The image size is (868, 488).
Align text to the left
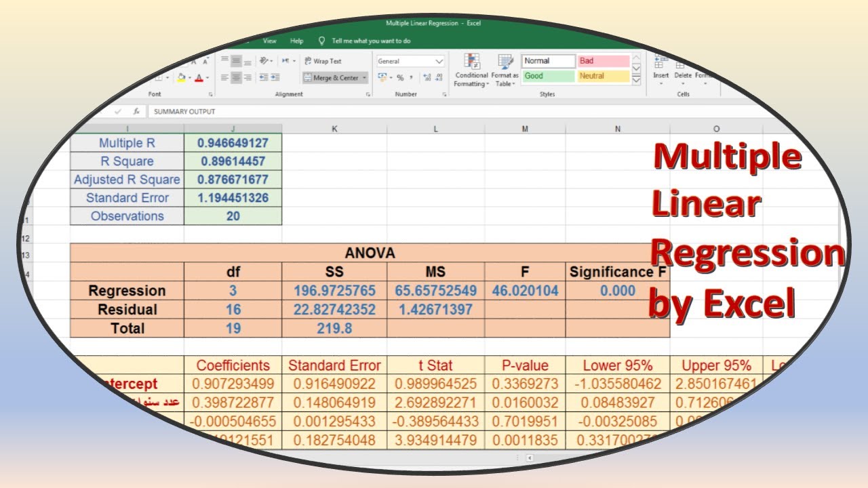point(224,78)
